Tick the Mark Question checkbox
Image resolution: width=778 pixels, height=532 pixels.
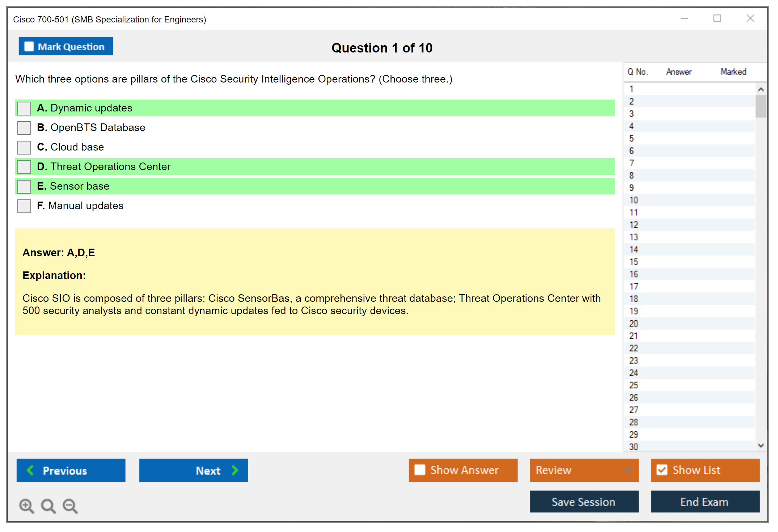tap(29, 47)
